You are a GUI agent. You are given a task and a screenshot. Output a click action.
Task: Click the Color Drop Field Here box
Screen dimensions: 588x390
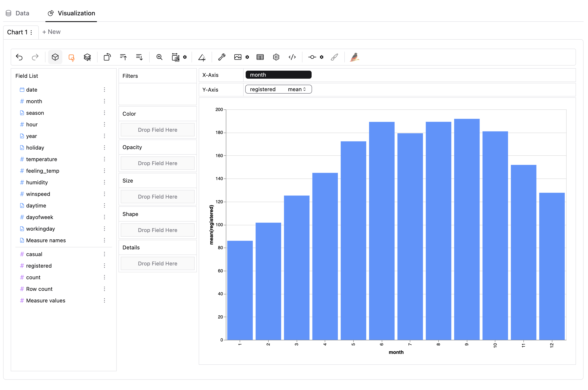(x=157, y=130)
